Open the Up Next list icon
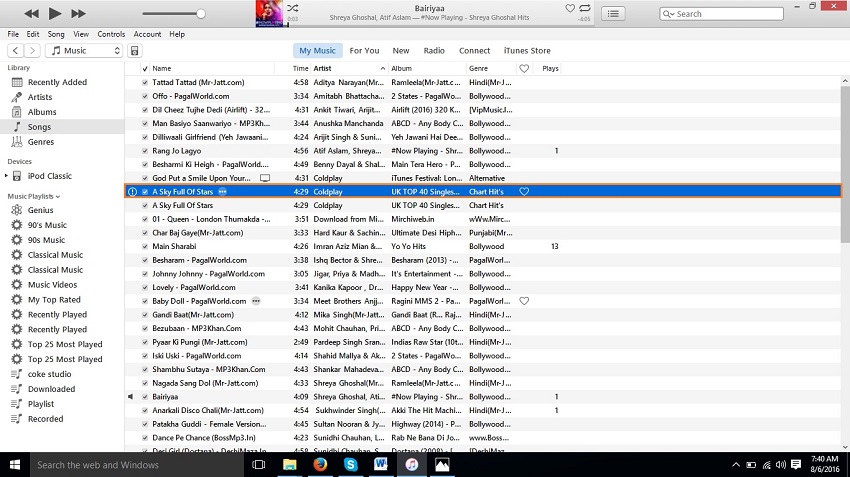The image size is (850, 477). (x=613, y=13)
